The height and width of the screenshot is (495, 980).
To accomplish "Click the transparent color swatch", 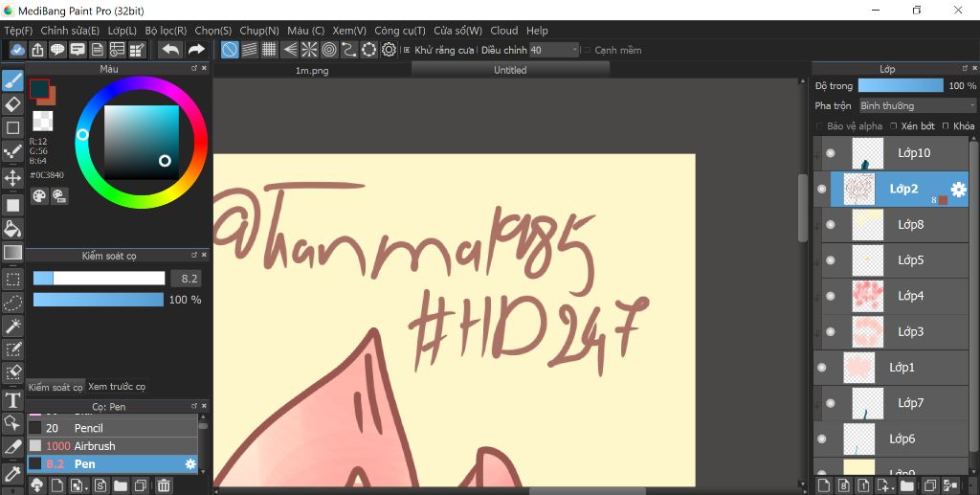I will tap(42, 121).
